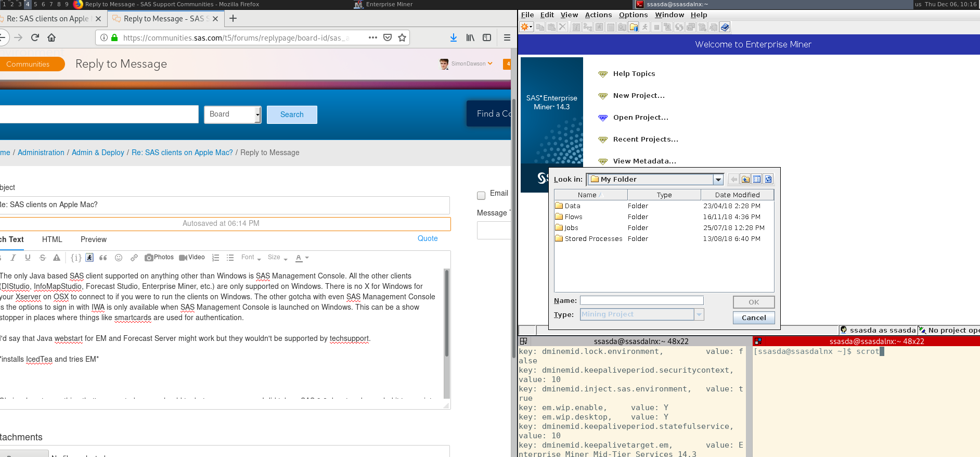Click the Name field in file dialog

(x=641, y=300)
